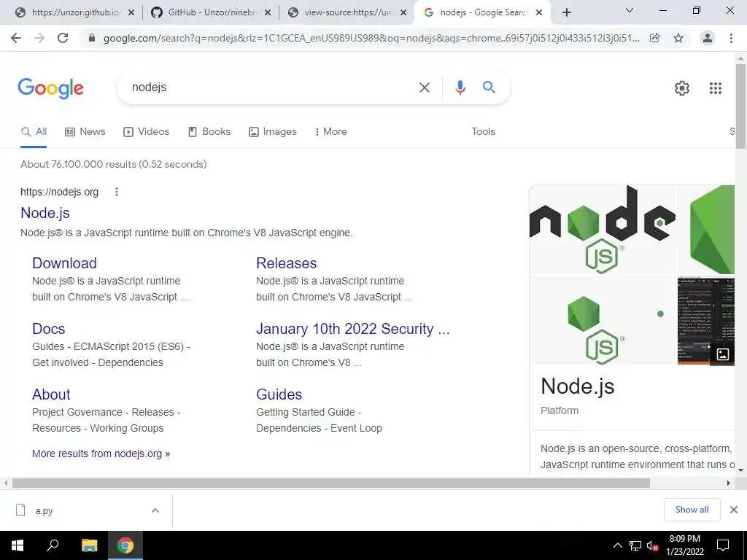Bookmark this page with star icon

[x=678, y=38]
